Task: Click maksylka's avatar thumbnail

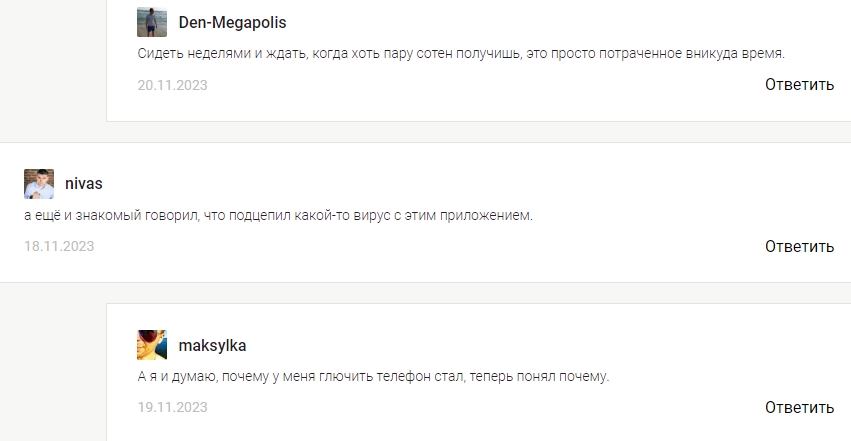Action: pos(152,345)
